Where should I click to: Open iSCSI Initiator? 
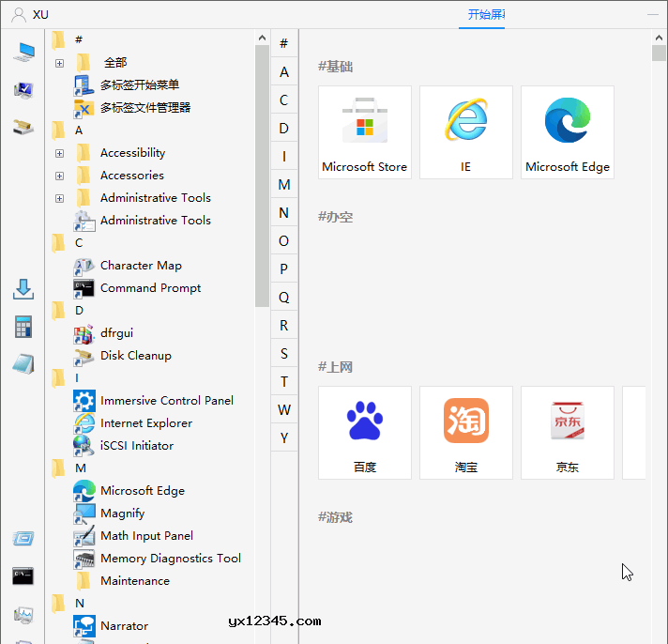[x=124, y=446]
